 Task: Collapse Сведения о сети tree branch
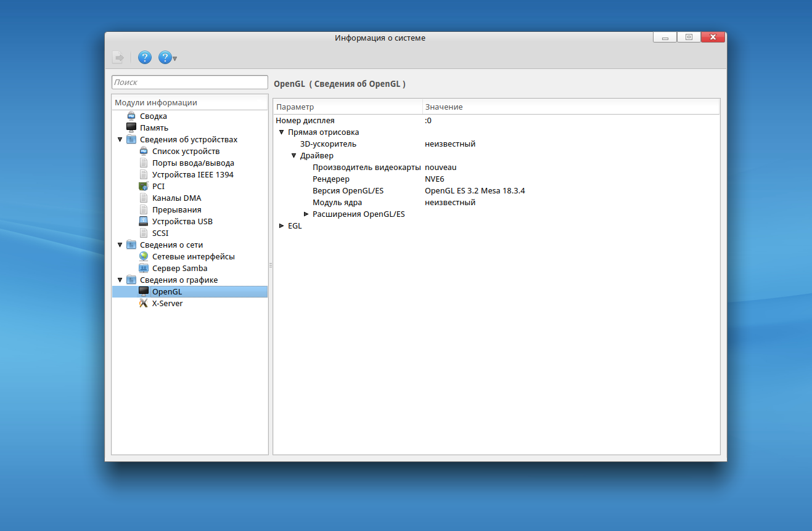click(x=120, y=245)
